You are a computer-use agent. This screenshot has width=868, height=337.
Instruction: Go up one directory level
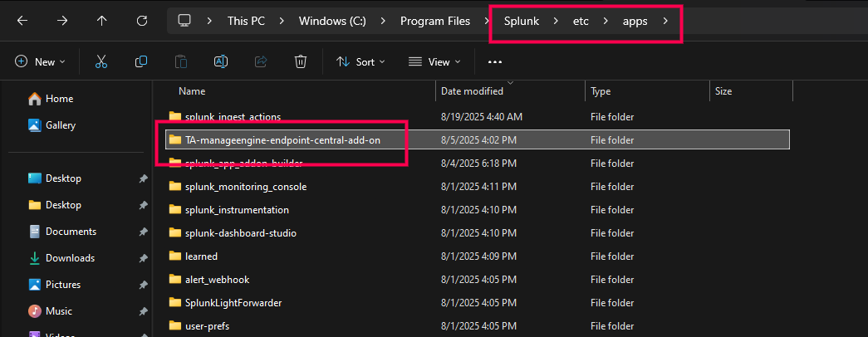point(102,21)
